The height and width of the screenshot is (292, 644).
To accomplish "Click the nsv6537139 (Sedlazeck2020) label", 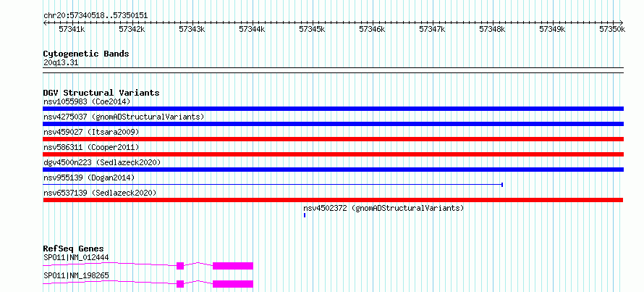I will (100, 193).
